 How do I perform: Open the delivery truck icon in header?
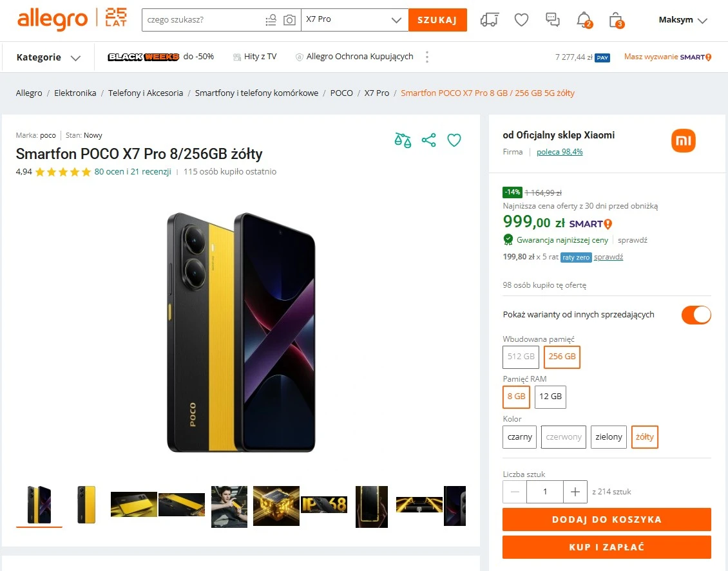point(489,20)
